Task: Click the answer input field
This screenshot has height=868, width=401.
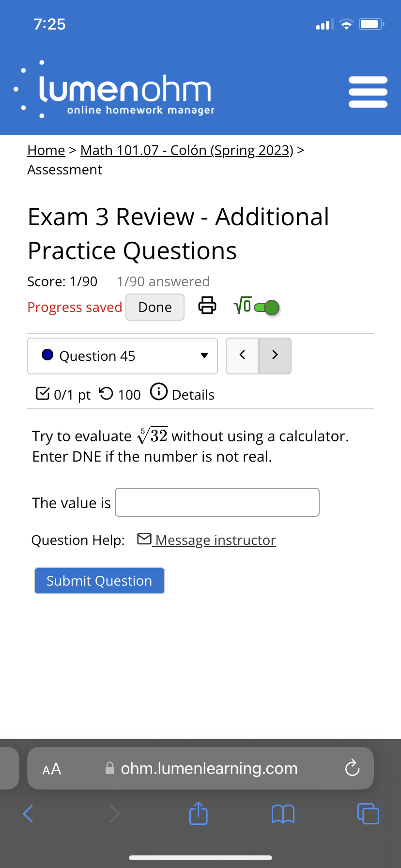Action: pyautogui.click(x=216, y=502)
